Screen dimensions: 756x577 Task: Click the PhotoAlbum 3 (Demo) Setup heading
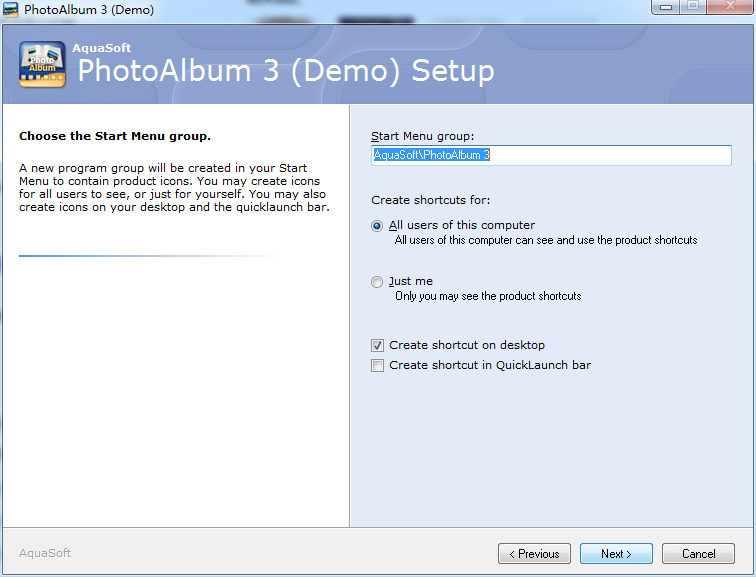(x=286, y=71)
